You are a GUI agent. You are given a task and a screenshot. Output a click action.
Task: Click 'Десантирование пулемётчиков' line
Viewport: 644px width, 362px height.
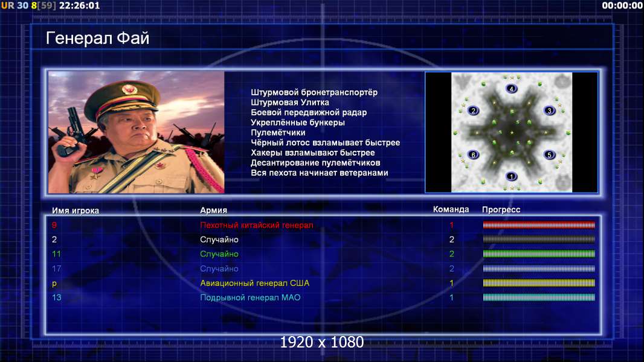click(x=315, y=163)
